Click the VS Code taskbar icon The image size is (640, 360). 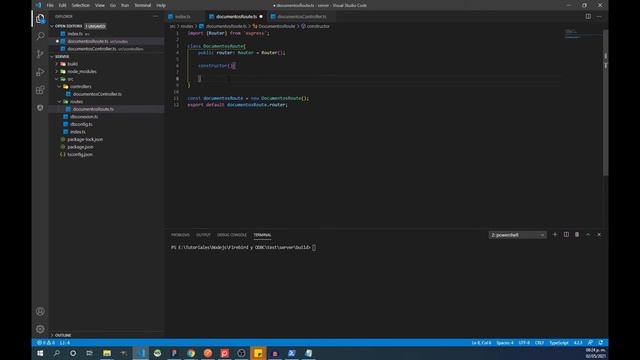(141, 353)
